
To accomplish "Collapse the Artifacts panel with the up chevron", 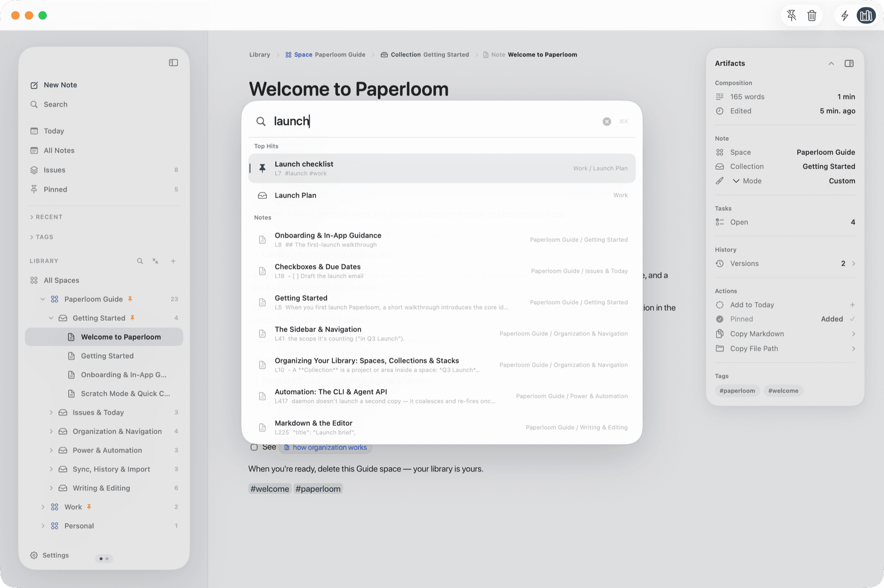I will coord(831,64).
